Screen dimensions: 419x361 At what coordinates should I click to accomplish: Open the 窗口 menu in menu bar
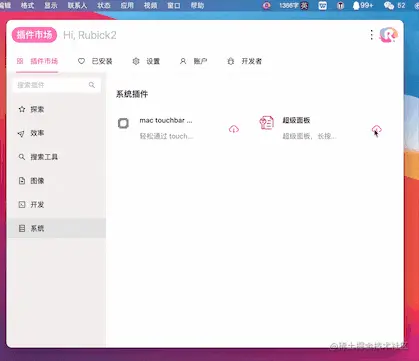coord(173,5)
